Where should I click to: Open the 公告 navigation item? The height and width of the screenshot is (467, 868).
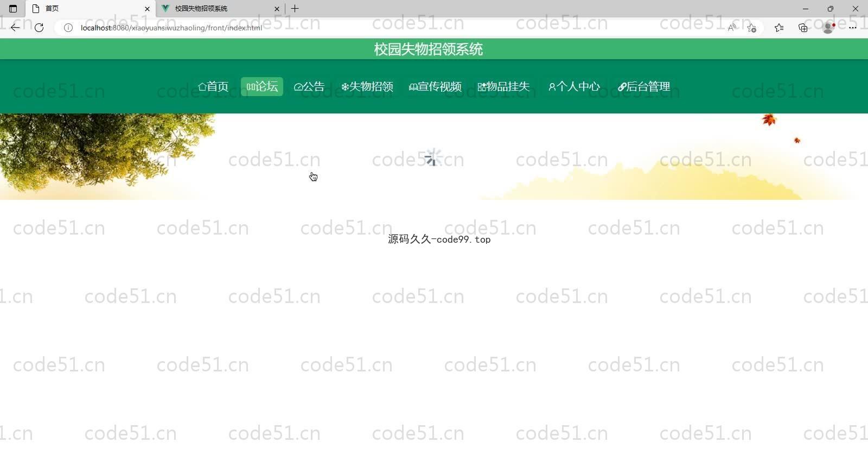coord(309,87)
